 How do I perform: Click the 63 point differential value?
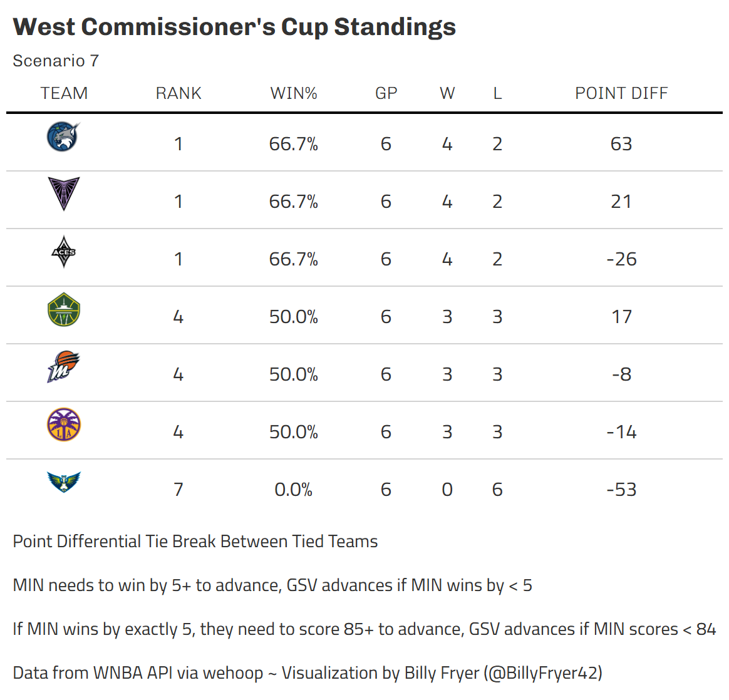(621, 144)
